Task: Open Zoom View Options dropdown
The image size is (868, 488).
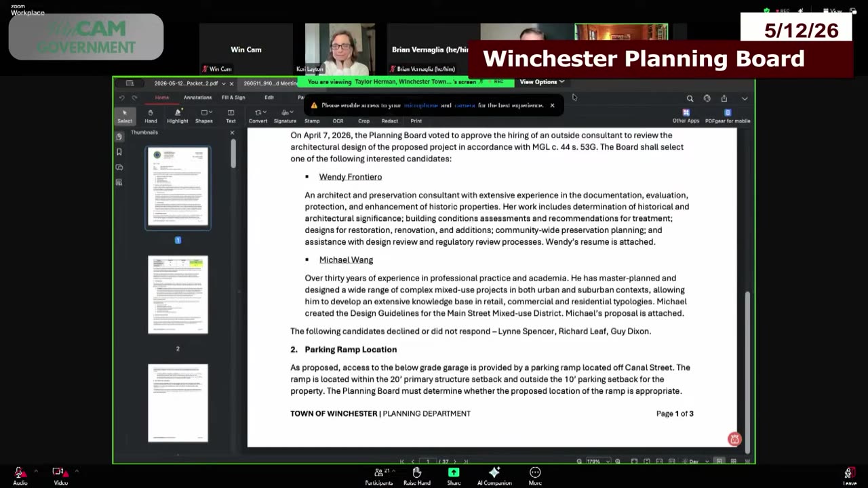Action: [541, 82]
